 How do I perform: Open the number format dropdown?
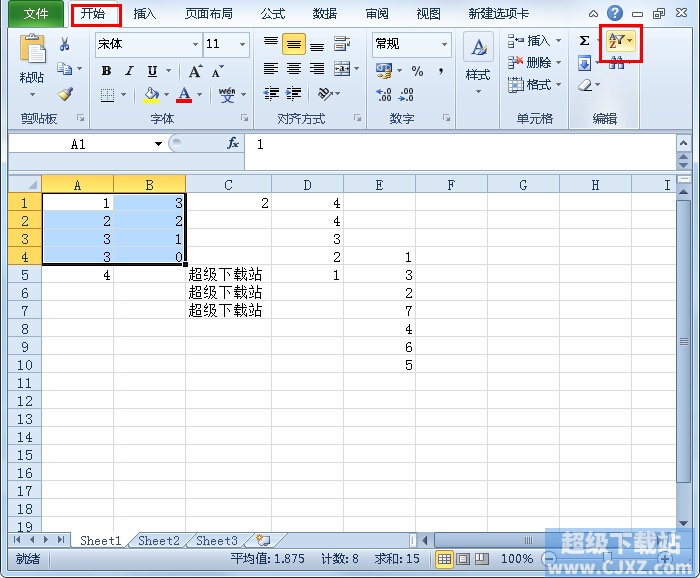click(444, 44)
